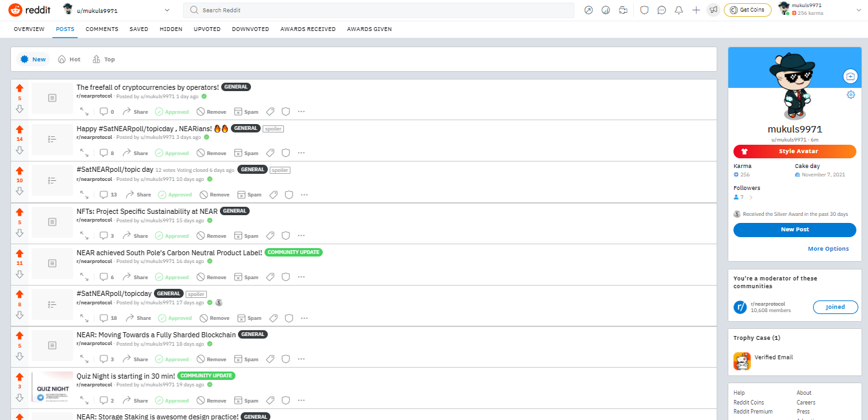This screenshot has width=868, height=420.
Task: Share the 'Quiz Night is starting' post
Action: (x=135, y=401)
